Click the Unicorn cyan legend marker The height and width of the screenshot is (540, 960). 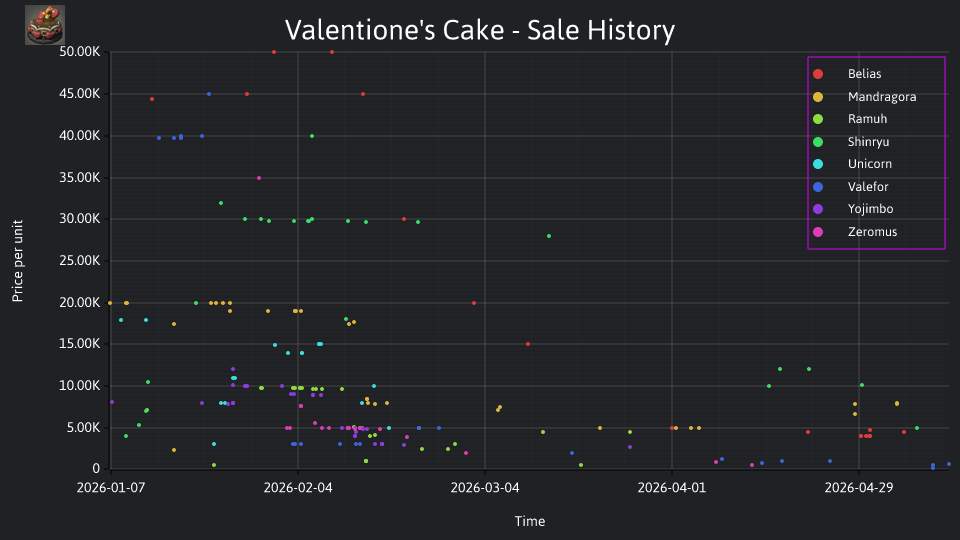(818, 164)
